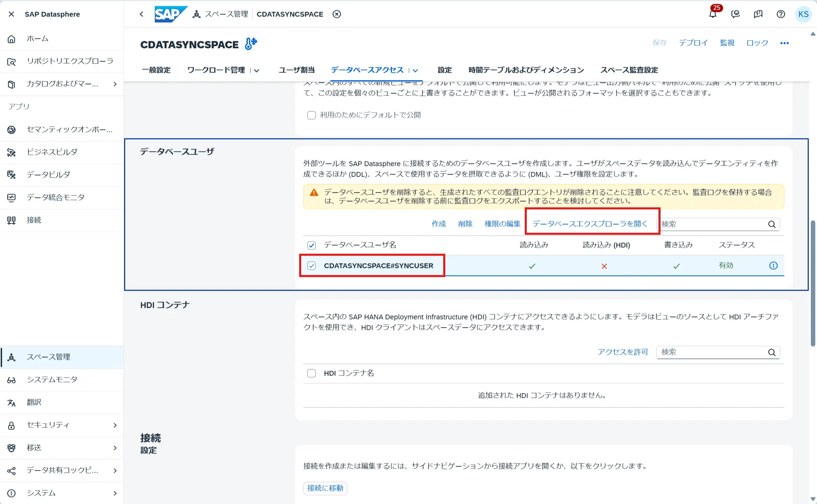This screenshot has height=504, width=817.
Task: Open Data Builder from the sidebar
Action: [x=48, y=175]
